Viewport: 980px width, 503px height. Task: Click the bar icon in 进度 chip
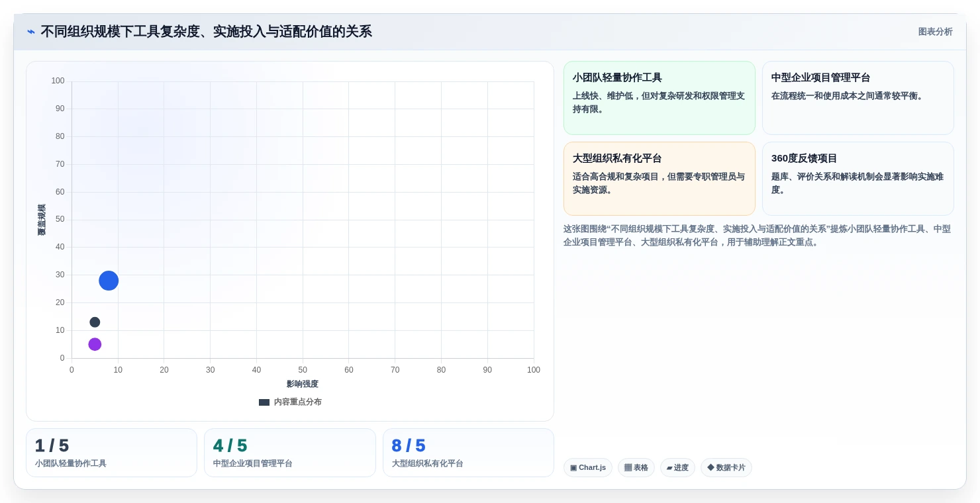(x=669, y=468)
